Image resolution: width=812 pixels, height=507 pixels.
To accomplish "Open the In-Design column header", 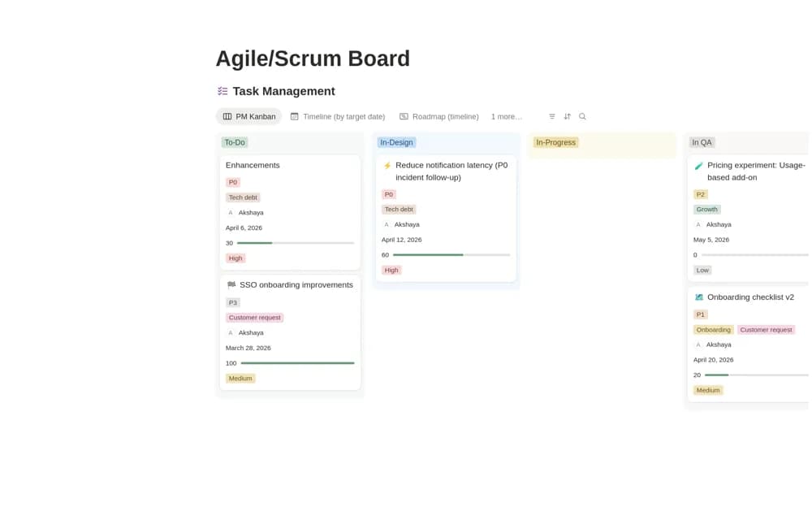I will pyautogui.click(x=397, y=142).
